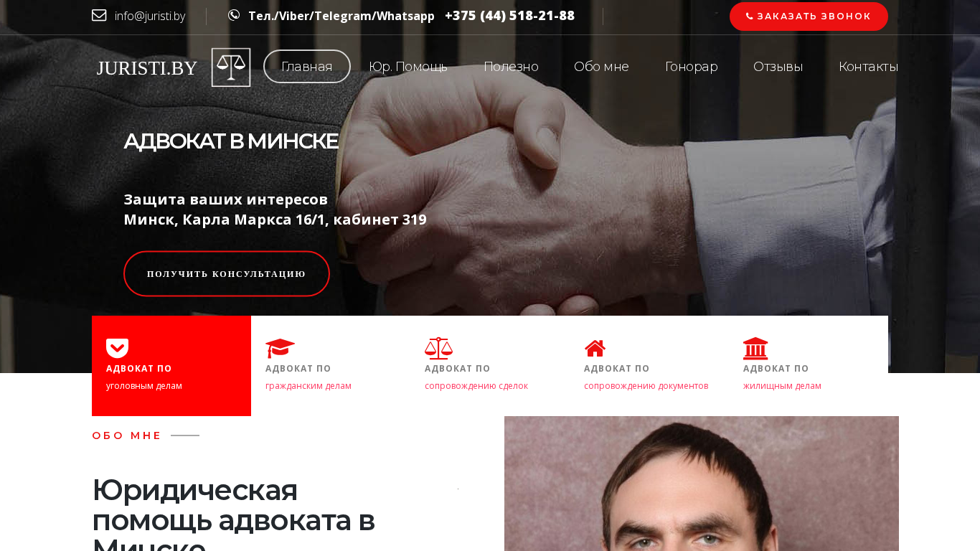Click the red house icon
Image resolution: width=980 pixels, height=551 pixels.
(x=595, y=348)
